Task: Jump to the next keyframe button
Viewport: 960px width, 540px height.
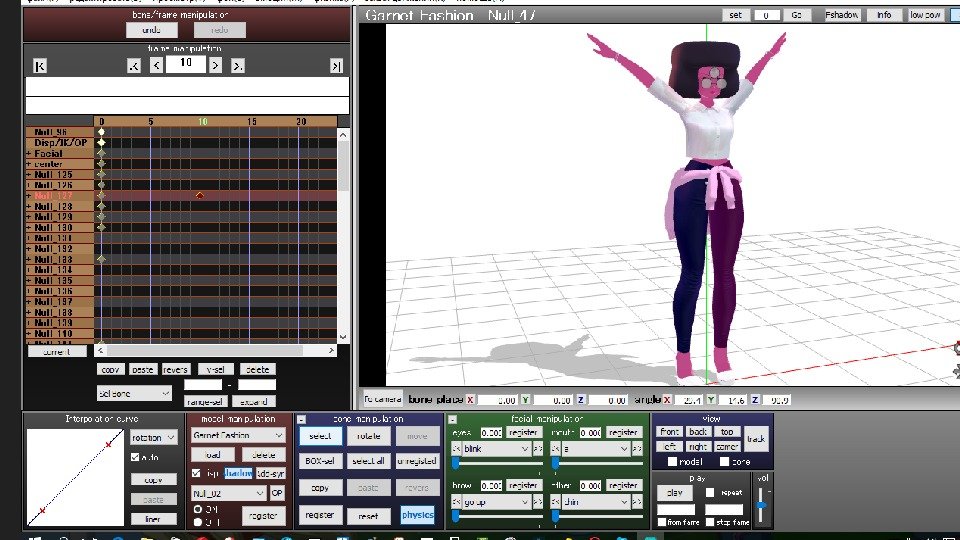Action: tap(238, 65)
